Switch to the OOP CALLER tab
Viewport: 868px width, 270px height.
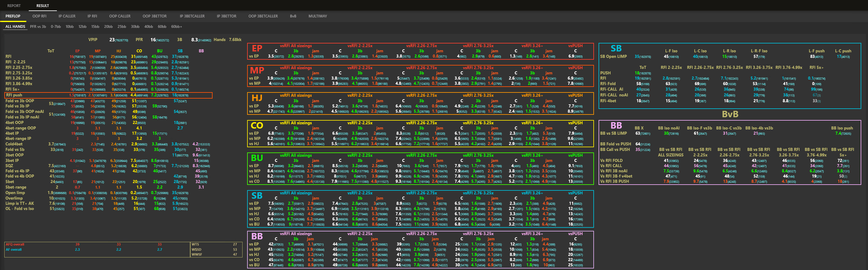pos(120,16)
